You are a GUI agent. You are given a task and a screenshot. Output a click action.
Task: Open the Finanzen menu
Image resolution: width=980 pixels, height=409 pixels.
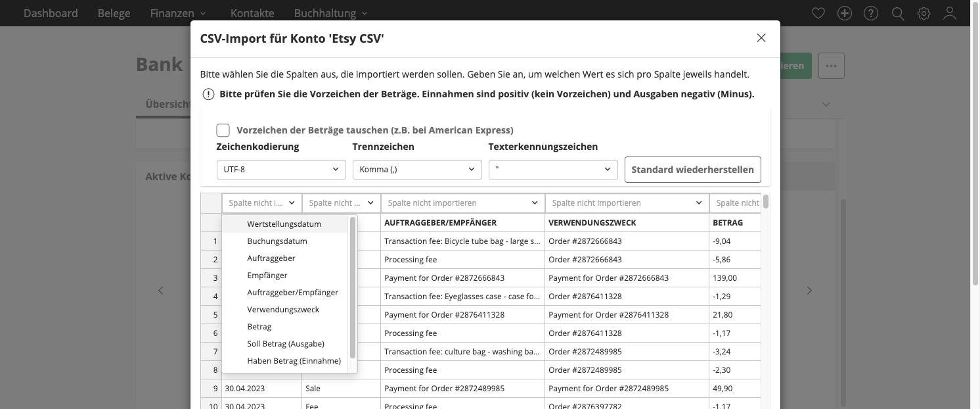tap(178, 13)
